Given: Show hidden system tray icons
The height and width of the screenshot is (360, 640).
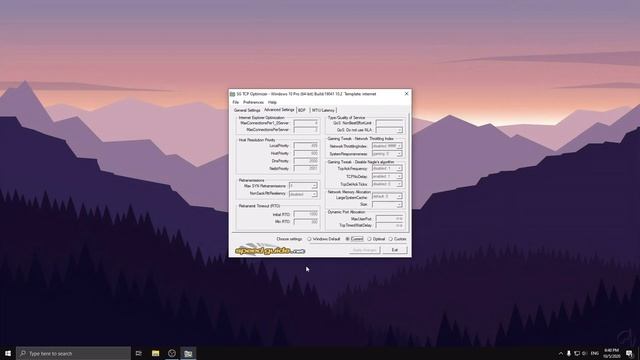Looking at the screenshot, I should (561, 353).
